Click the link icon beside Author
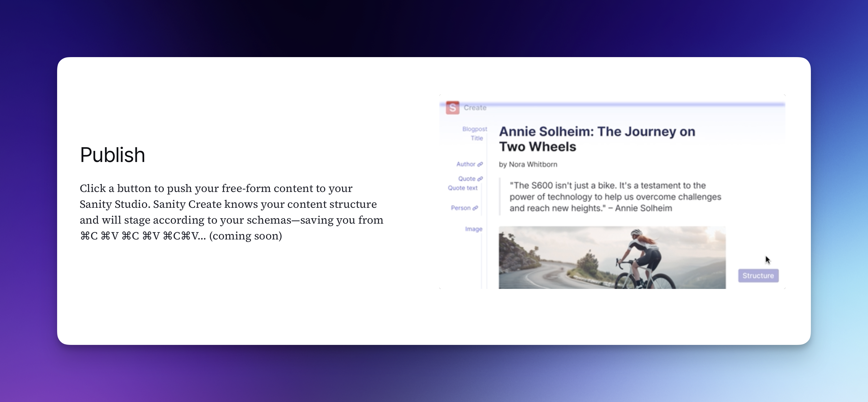 tap(480, 165)
